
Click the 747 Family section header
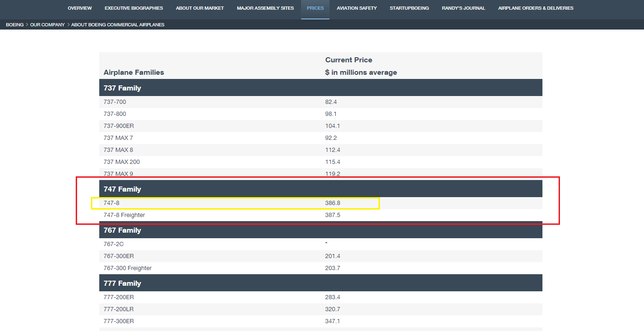tap(321, 189)
